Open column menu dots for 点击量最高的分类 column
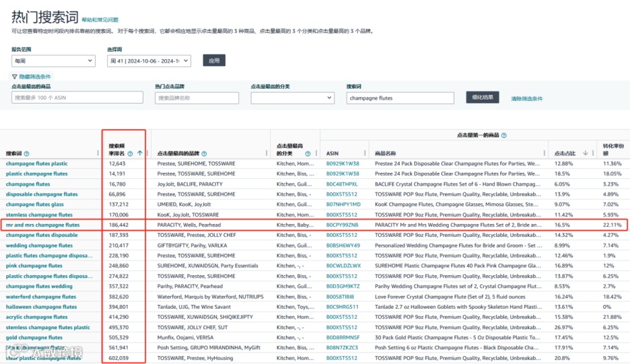This screenshot has height=364, width=630. tap(316, 153)
